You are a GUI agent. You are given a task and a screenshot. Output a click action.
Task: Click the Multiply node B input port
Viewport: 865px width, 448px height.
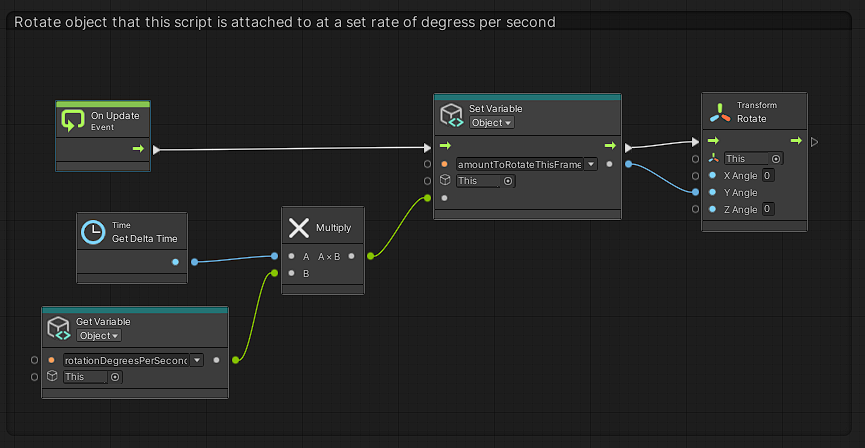(291, 273)
